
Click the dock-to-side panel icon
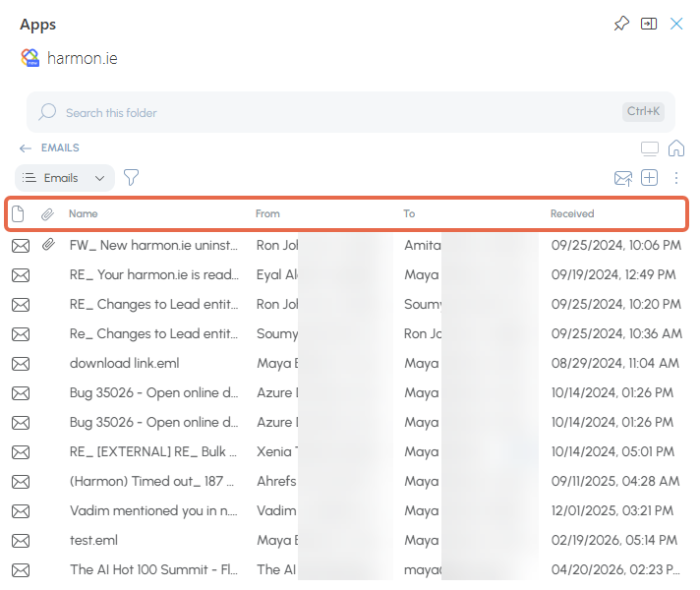pyautogui.click(x=649, y=24)
